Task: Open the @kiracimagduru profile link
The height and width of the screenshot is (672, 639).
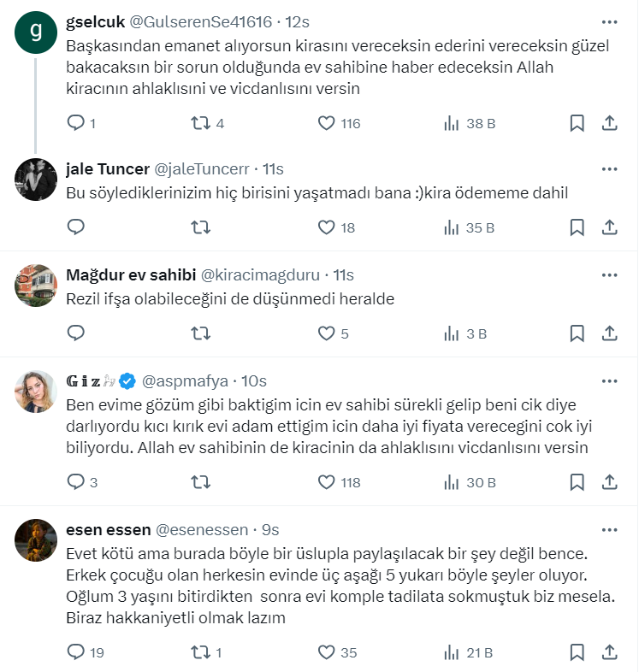Action: tap(260, 274)
